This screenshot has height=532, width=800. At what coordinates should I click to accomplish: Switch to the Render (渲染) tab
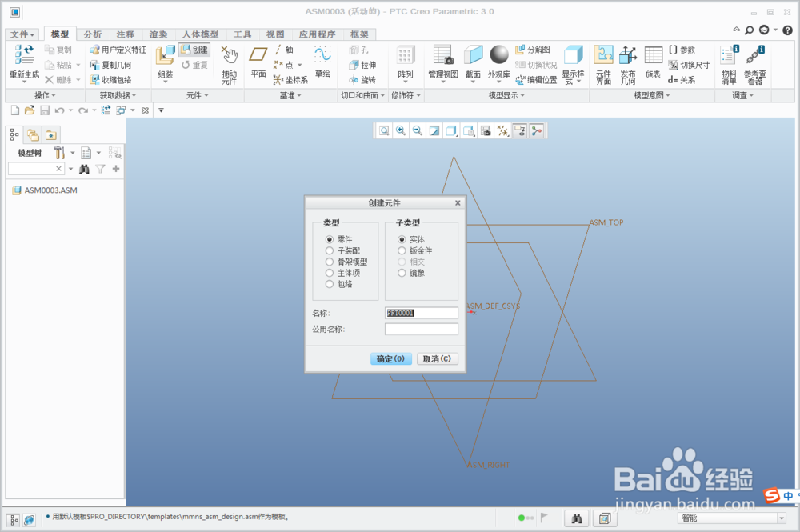coord(158,34)
